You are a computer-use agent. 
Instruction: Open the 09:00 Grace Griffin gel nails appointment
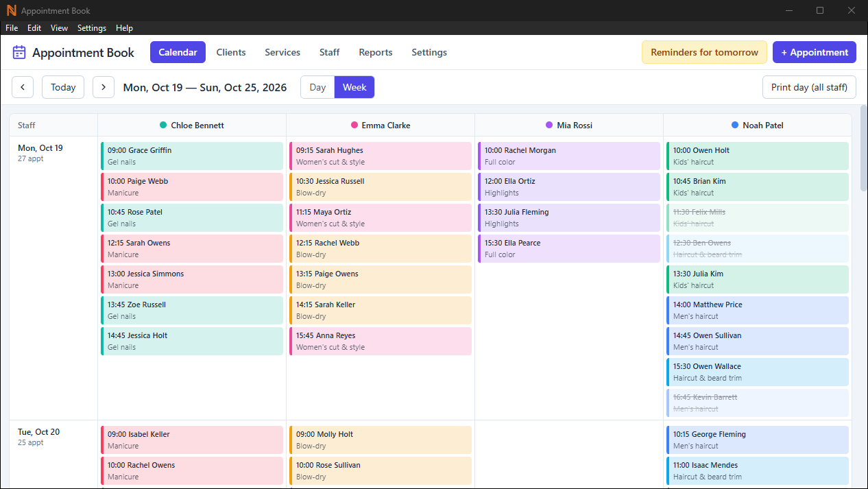tap(192, 156)
